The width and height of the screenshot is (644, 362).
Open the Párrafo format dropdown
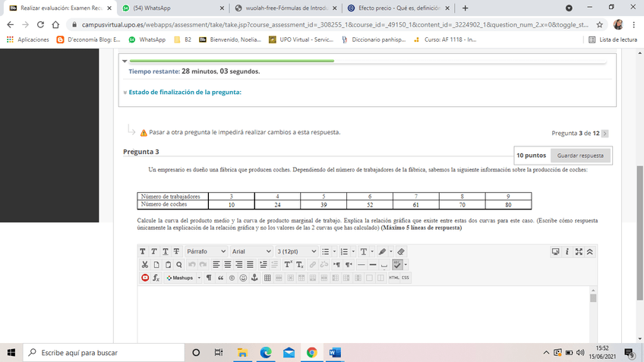click(x=206, y=251)
